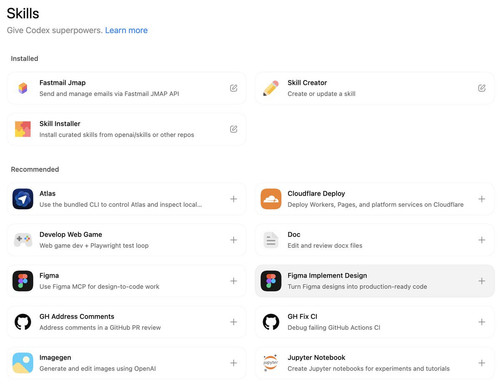Add the Jupyter Notebook skill

pos(482,363)
